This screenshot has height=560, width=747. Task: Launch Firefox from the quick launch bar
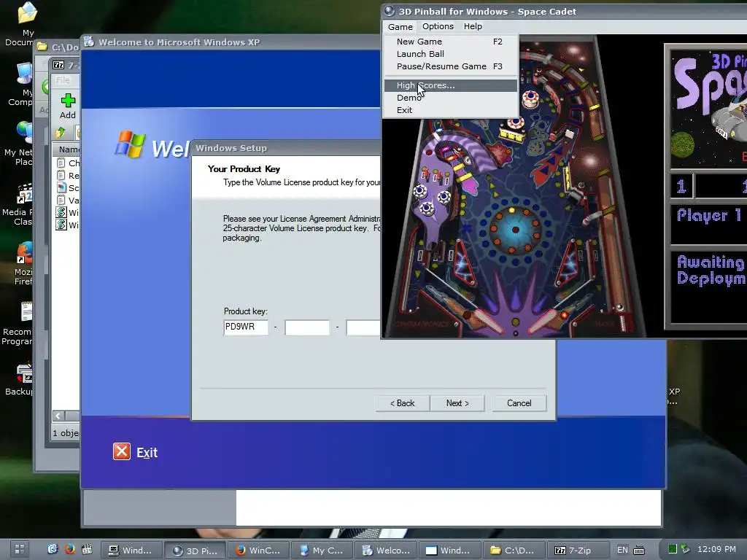(69, 549)
